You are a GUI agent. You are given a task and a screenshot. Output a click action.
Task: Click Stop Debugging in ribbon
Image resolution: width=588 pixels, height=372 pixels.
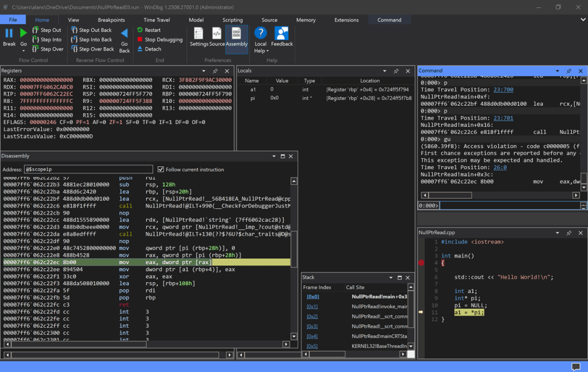pyautogui.click(x=159, y=40)
